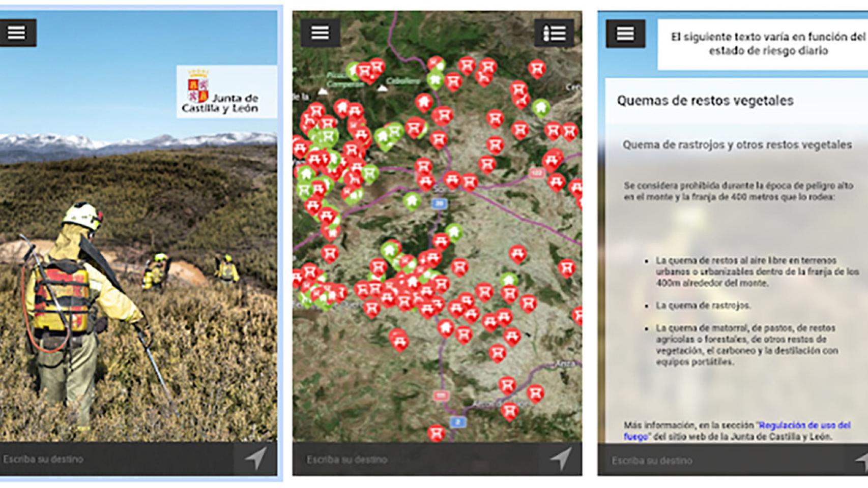Open hamburger menu on map screen

(320, 33)
